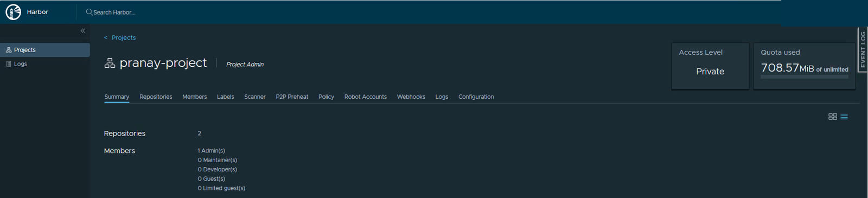
Task: Open the project Logs tab
Action: point(442,97)
